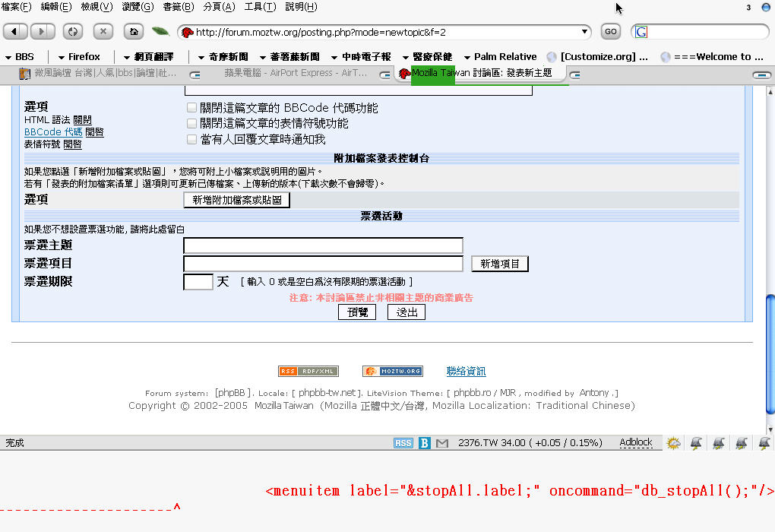This screenshot has width=775, height=532.
Task: Expand the Palm Relative bookmark folder
Action: [500, 57]
